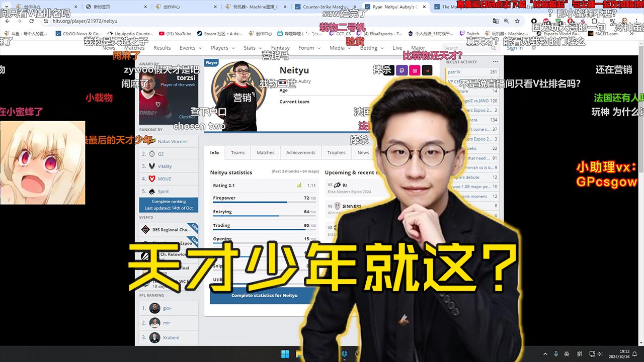Screen dimensions: 644x362
Task: Click the Spirit dragon logo in ranking
Action: click(x=151, y=191)
